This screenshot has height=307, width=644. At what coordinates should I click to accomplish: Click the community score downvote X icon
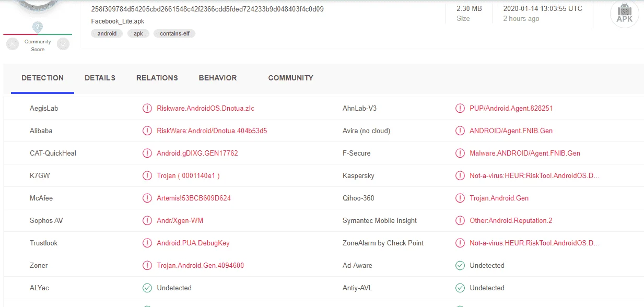tap(13, 44)
